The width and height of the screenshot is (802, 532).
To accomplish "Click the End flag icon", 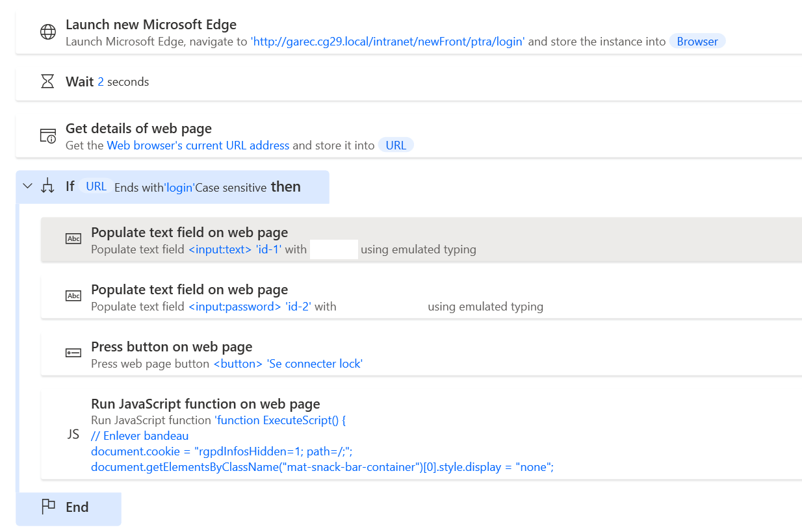I will coord(48,507).
